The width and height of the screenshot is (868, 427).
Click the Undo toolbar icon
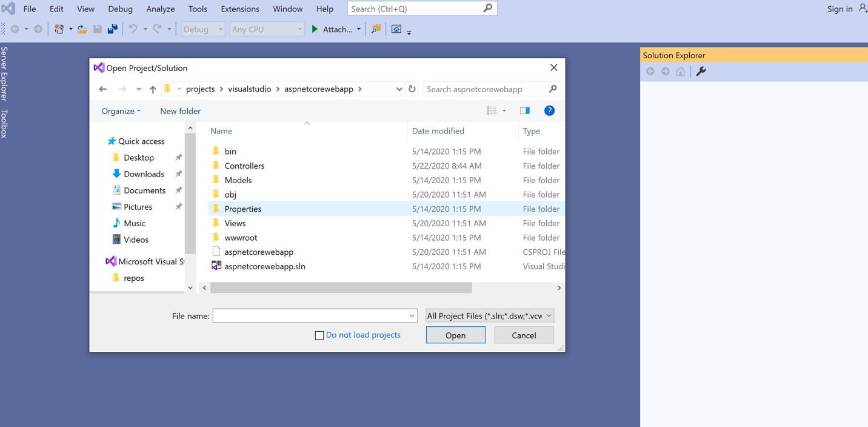(x=133, y=29)
